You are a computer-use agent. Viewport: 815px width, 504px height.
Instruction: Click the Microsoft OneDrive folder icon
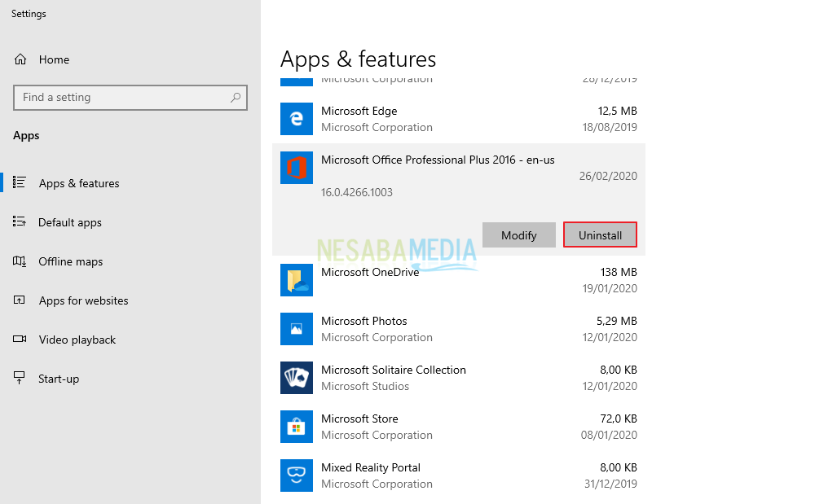296,280
